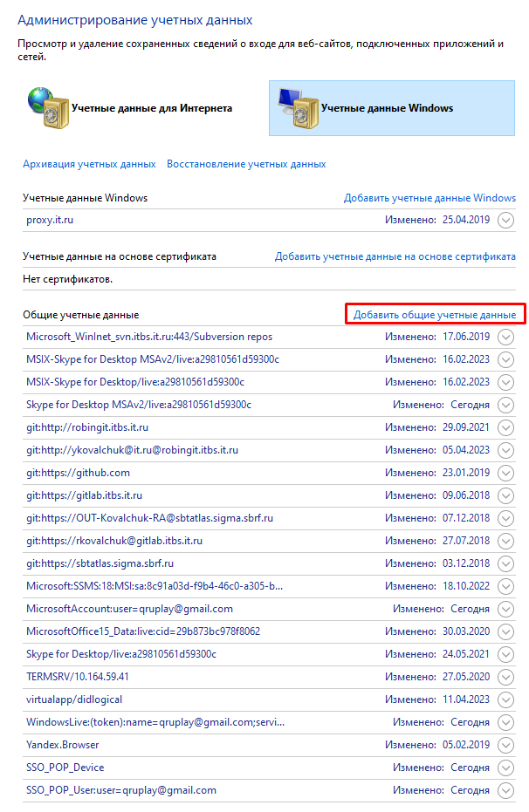The width and height of the screenshot is (529, 812).
Task: Expand git:https://gitlab.itbs.it.ru chevron
Action: pyautogui.click(x=505, y=496)
